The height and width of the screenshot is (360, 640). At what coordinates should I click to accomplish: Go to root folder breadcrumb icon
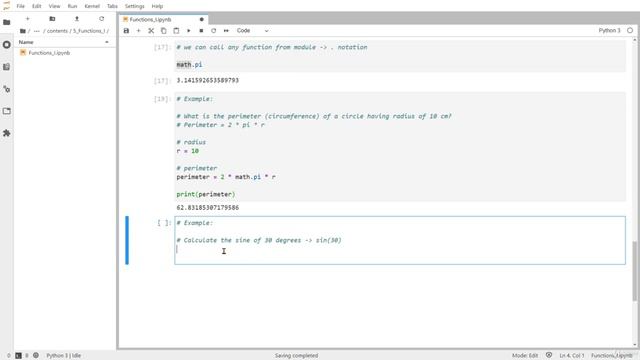(22, 31)
